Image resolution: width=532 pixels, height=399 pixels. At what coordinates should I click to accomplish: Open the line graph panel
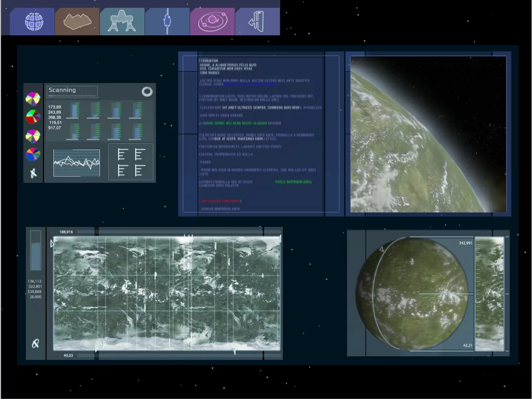[x=77, y=162]
